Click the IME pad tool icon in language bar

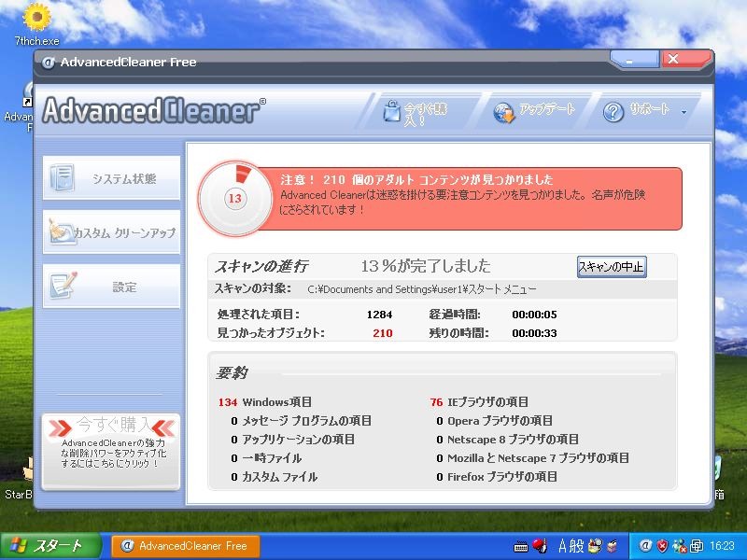tap(594, 546)
